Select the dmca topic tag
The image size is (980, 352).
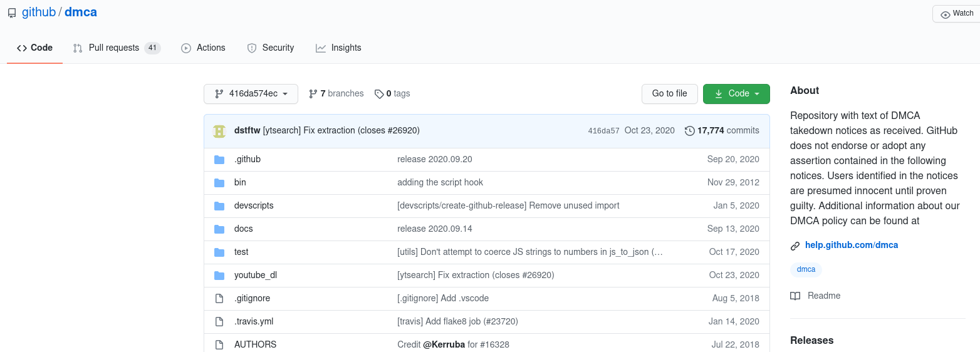click(806, 269)
